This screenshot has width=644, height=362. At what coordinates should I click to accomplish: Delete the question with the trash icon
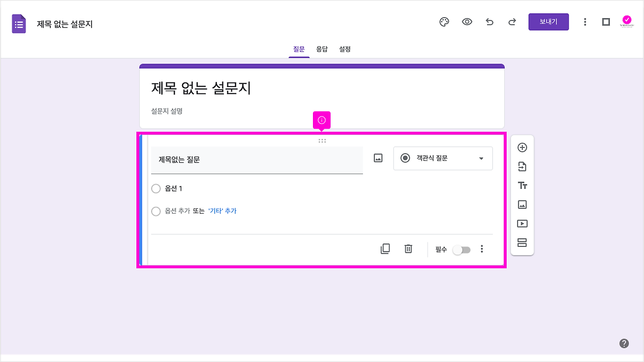tap(408, 248)
